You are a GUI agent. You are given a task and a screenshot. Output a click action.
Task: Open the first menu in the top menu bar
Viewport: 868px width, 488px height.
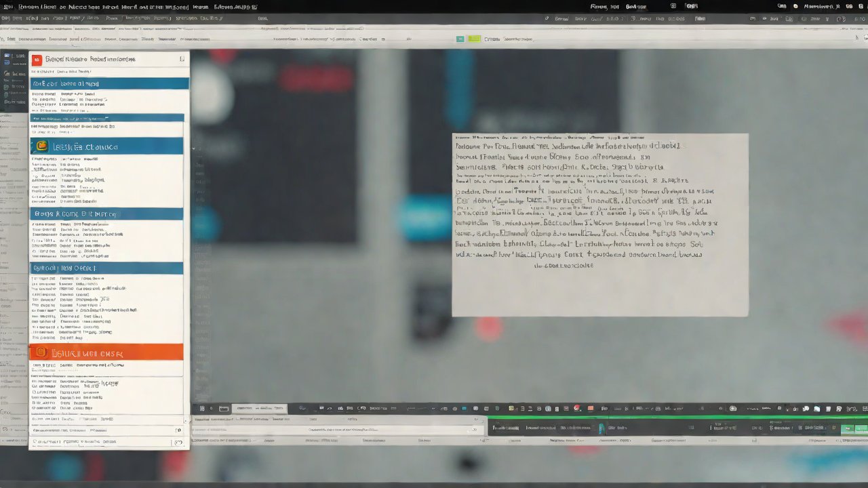[8, 7]
